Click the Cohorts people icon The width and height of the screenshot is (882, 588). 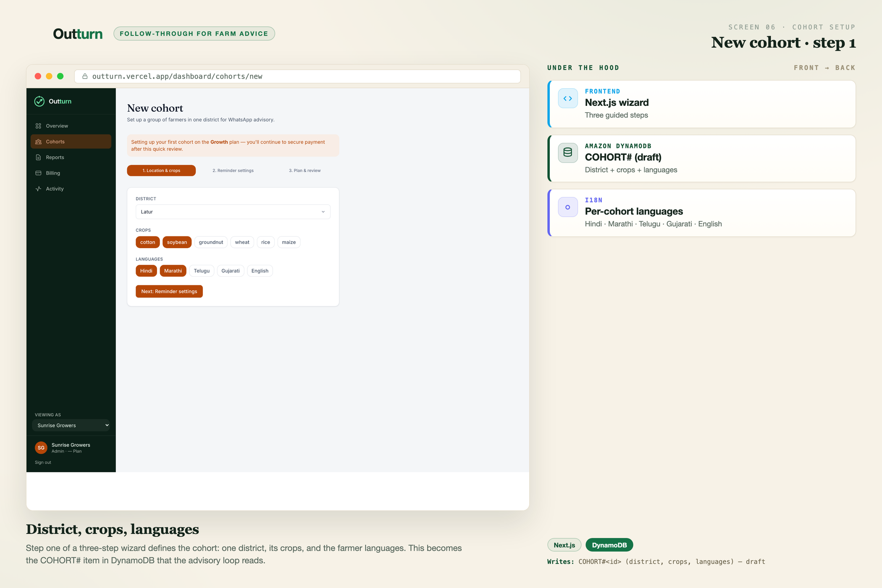click(x=38, y=142)
